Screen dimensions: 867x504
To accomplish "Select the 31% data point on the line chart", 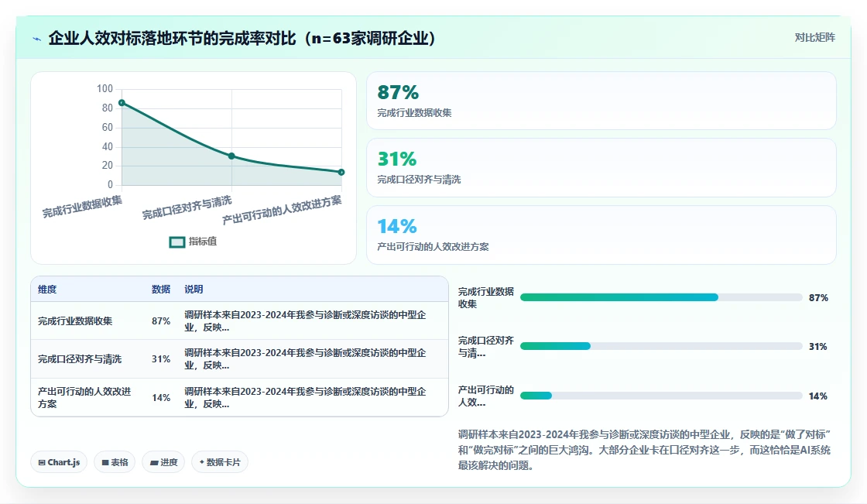I will pos(231,156).
